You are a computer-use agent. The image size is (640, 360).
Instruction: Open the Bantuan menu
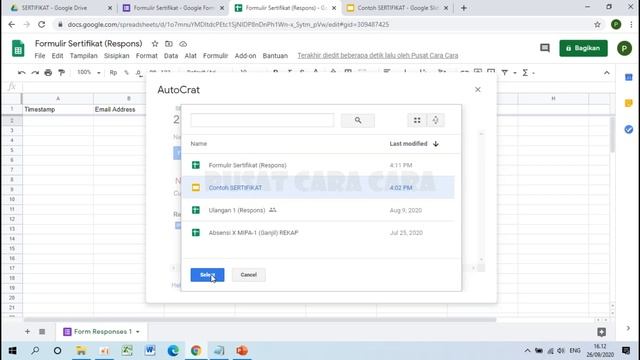(x=275, y=56)
